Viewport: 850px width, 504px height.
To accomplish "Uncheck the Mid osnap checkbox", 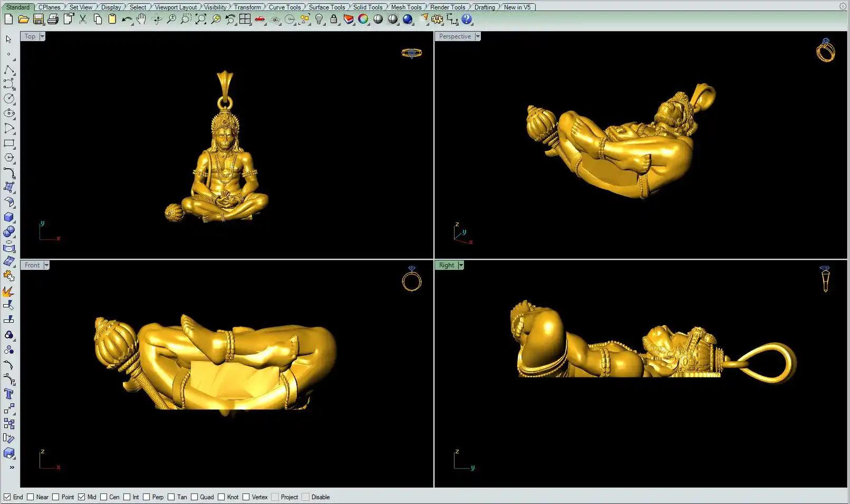I will (82, 497).
